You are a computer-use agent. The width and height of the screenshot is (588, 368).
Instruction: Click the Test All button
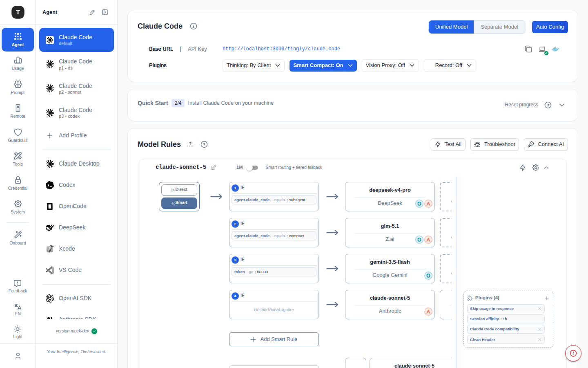[x=448, y=144]
